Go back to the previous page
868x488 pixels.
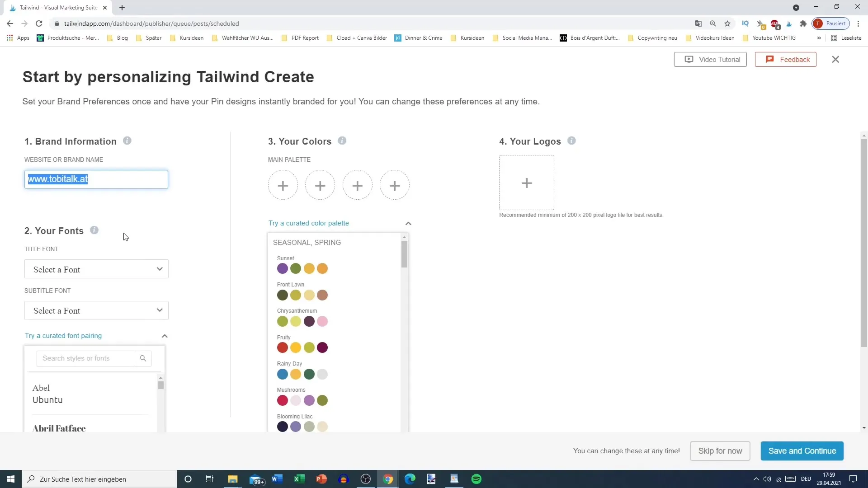click(10, 23)
